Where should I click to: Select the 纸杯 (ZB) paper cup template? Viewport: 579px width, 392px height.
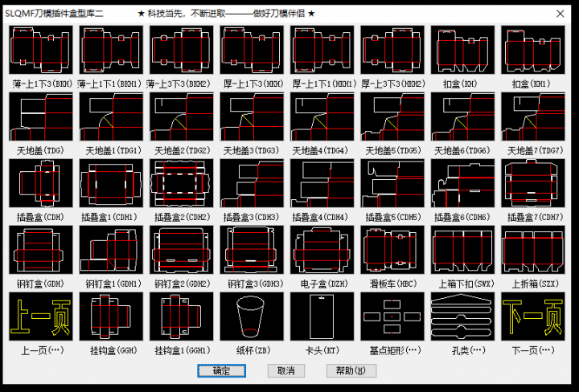tap(251, 316)
